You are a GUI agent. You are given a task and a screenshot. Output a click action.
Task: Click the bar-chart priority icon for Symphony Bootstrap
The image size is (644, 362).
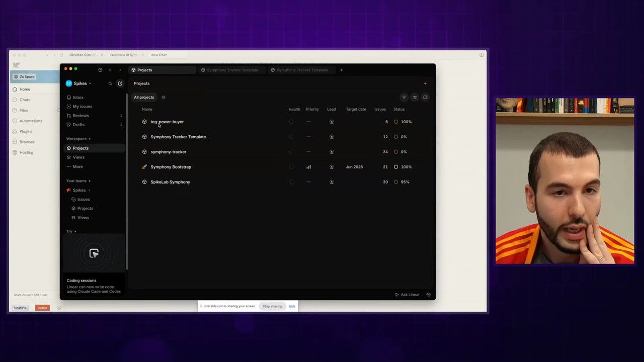(x=308, y=167)
